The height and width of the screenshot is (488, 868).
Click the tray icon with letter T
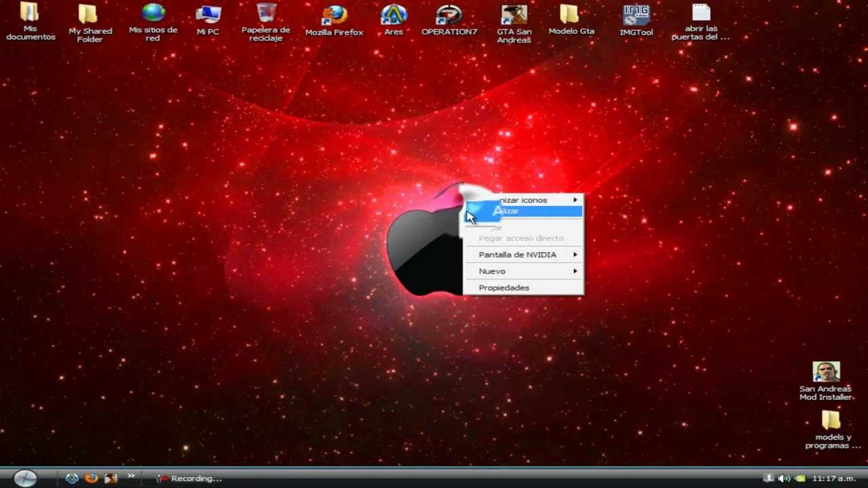click(x=769, y=478)
